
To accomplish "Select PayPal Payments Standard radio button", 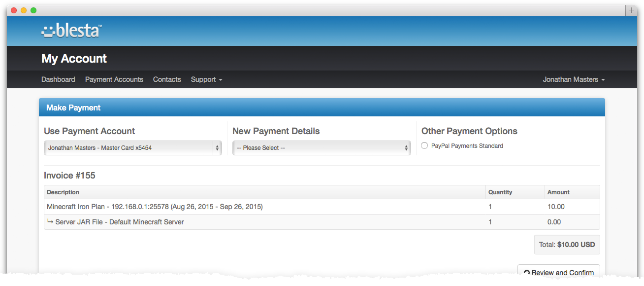I will (424, 146).
